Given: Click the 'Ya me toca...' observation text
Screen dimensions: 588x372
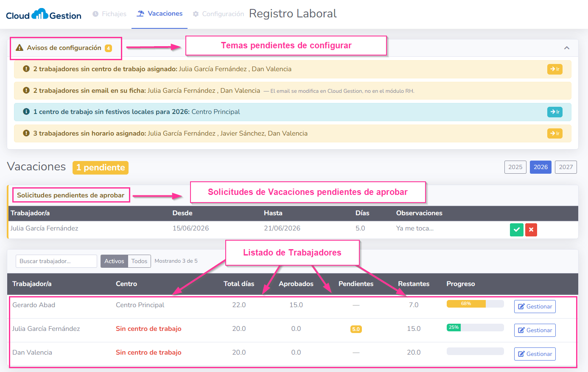Looking at the screenshot, I should [x=415, y=228].
